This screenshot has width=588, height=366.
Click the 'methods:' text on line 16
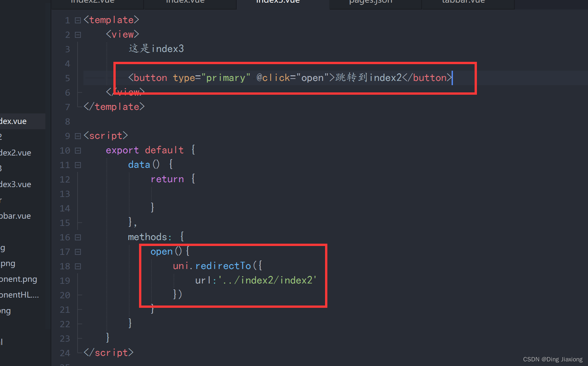pyautogui.click(x=150, y=237)
